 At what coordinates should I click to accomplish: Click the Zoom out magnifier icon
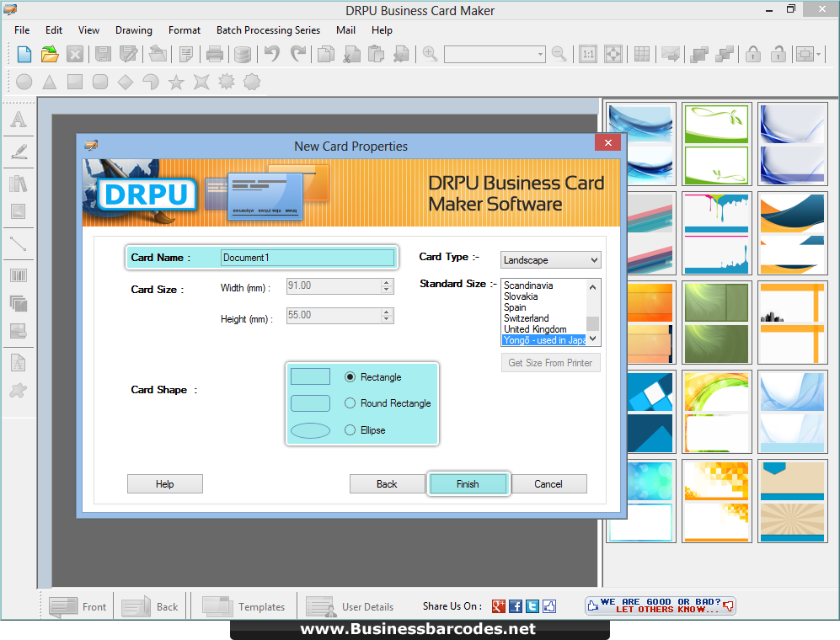pos(559,54)
